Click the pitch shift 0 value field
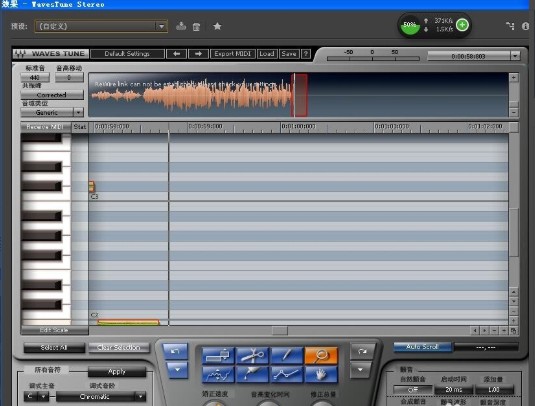The image size is (535, 406). 69,77
